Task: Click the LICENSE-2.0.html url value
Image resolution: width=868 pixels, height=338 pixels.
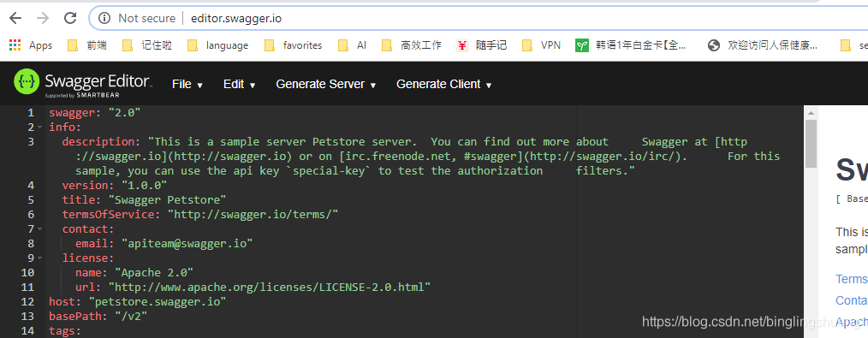Action: pyautogui.click(x=269, y=288)
